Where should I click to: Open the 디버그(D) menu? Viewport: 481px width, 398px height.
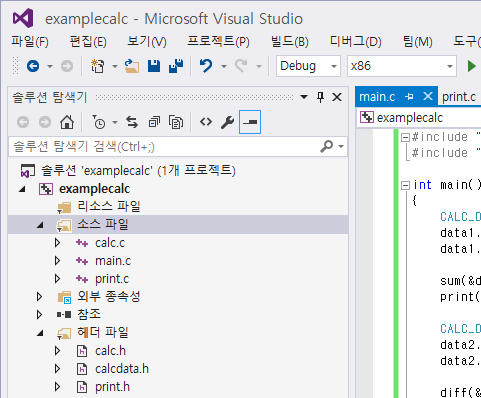pos(356,42)
